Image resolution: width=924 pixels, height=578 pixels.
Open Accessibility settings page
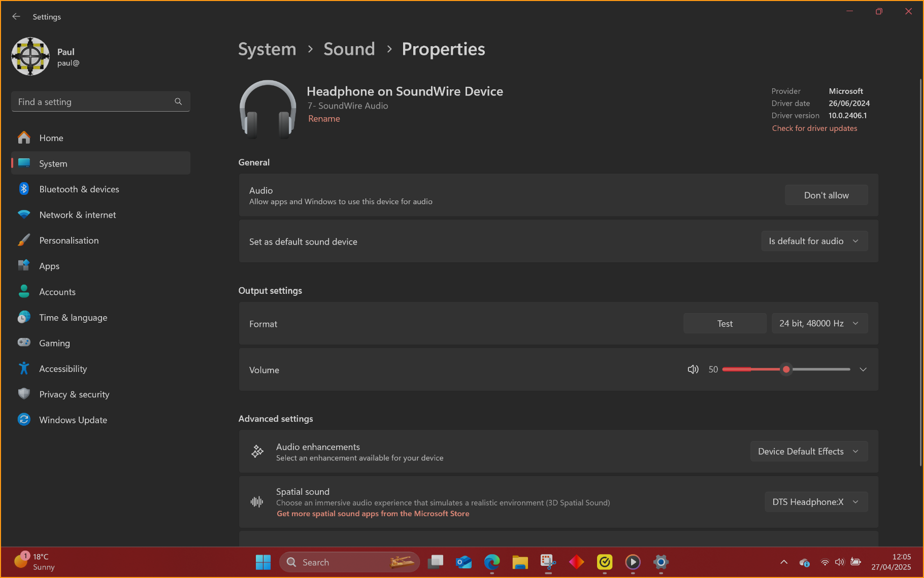[x=101, y=368]
